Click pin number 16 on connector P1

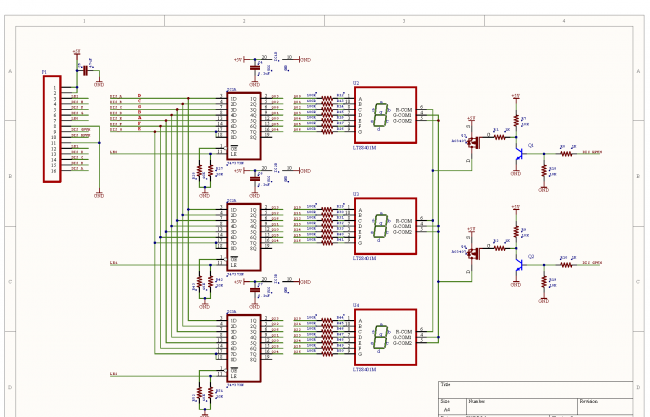point(54,171)
